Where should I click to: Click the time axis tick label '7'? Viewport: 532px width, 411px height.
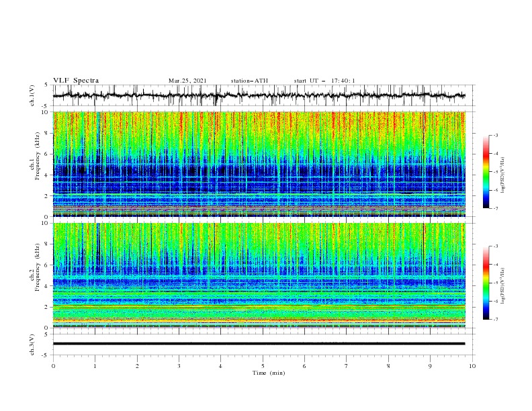(347, 366)
